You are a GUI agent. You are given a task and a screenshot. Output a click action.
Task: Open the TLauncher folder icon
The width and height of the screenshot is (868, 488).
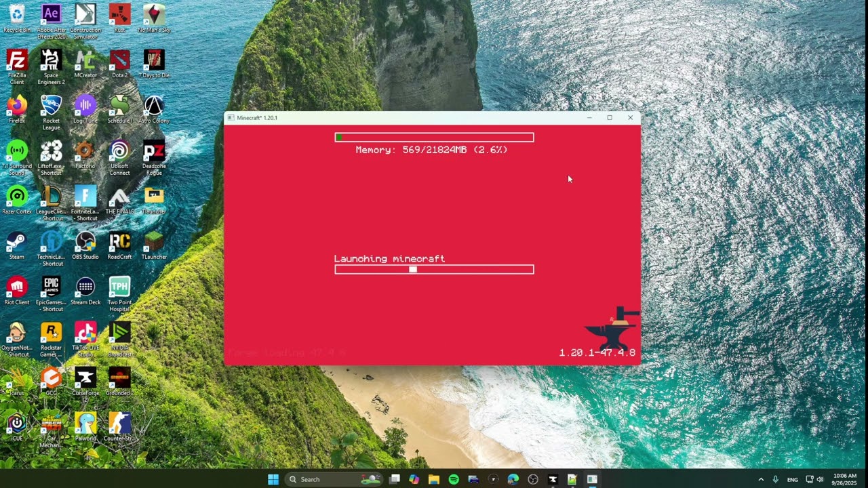click(154, 200)
